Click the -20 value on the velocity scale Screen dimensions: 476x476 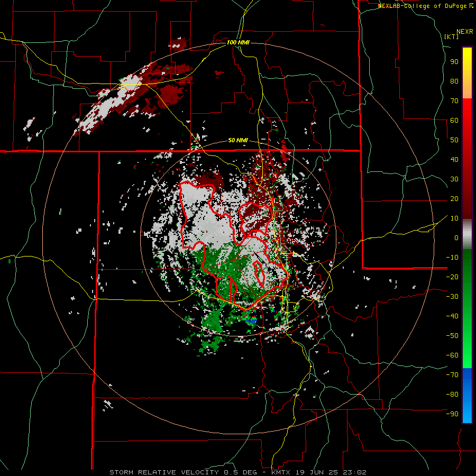(452, 277)
